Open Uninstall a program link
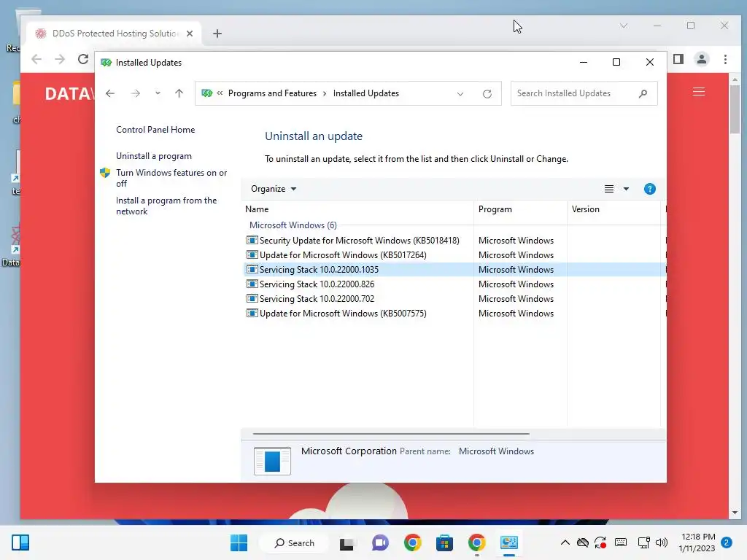This screenshot has height=560, width=747. [154, 156]
